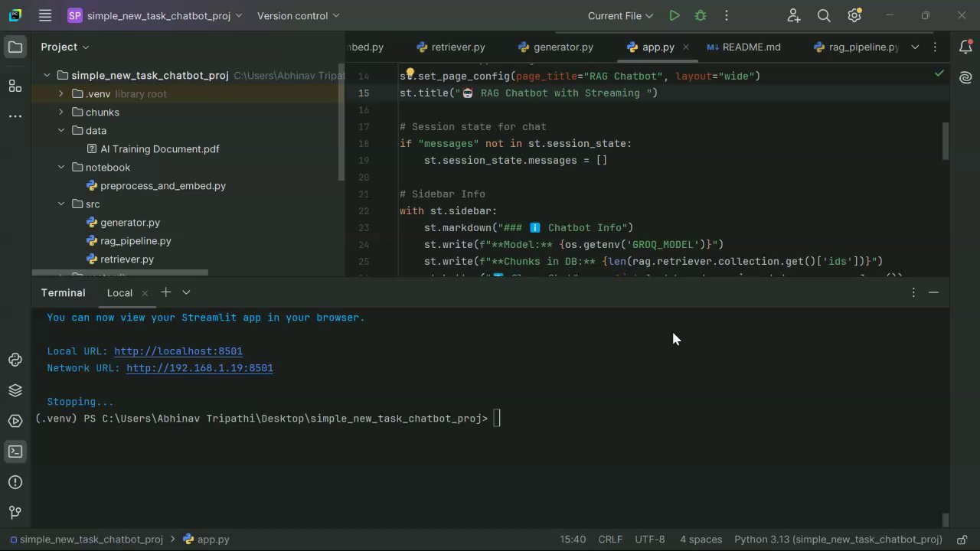
Task: Start debugging with the bug icon
Action: pyautogui.click(x=700, y=15)
